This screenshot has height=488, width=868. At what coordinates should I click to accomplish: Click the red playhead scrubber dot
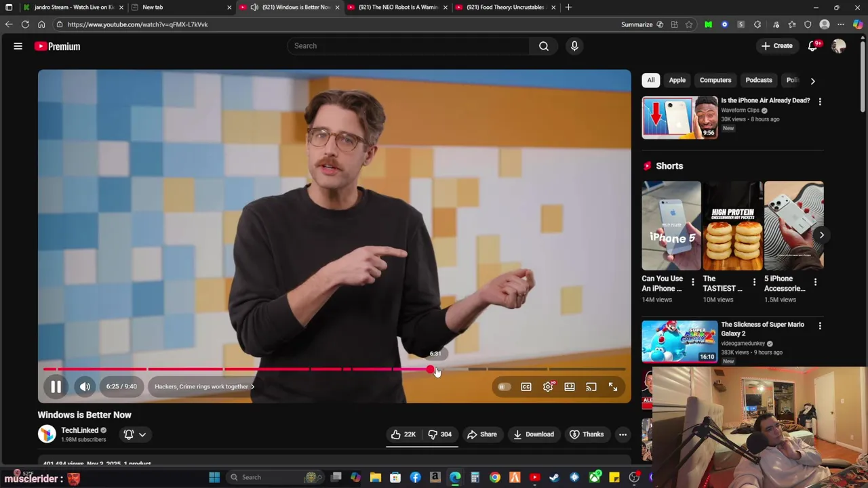[431, 369]
